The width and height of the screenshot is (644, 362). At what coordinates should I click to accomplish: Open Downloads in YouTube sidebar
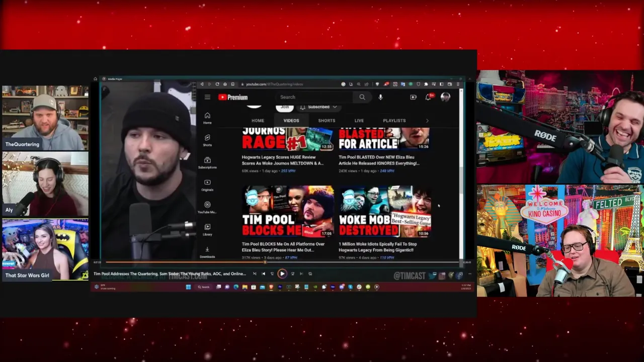(207, 252)
